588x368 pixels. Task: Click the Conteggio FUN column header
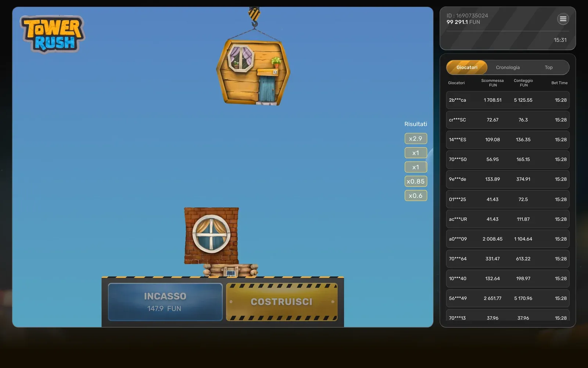coord(523,83)
